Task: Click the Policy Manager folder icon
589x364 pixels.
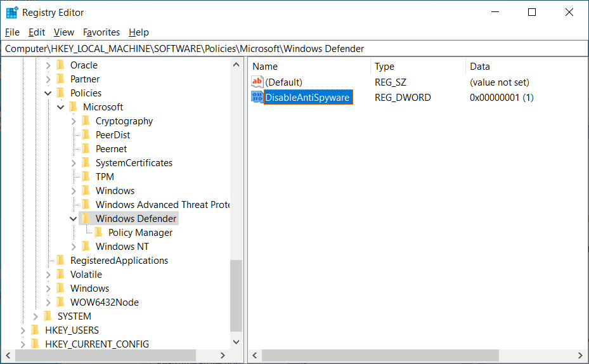Action: click(99, 233)
